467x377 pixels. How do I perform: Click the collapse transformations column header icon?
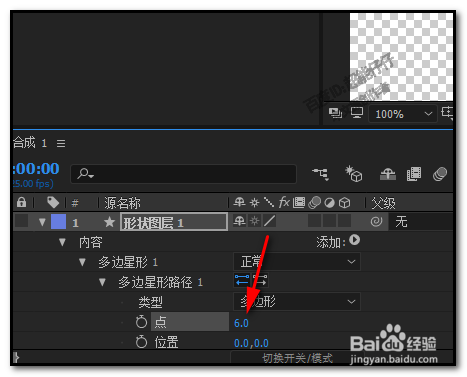(x=254, y=202)
